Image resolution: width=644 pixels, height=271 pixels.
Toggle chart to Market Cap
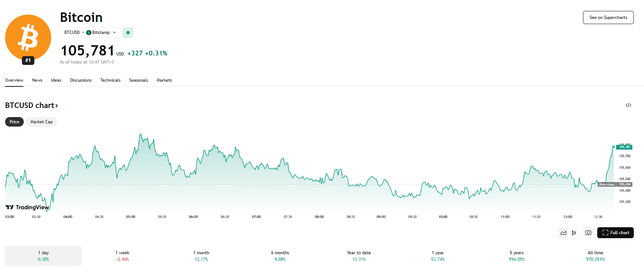click(41, 122)
